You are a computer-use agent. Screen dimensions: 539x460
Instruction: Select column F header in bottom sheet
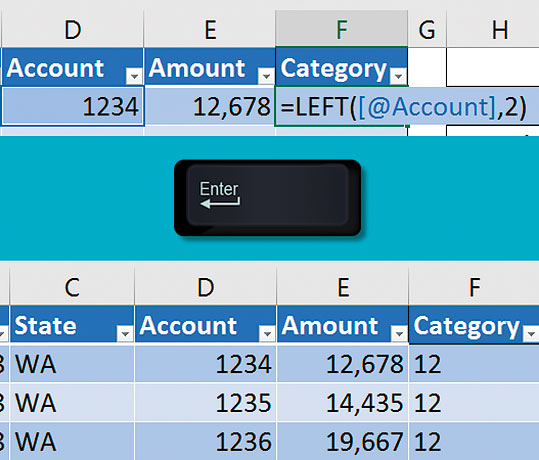474,287
